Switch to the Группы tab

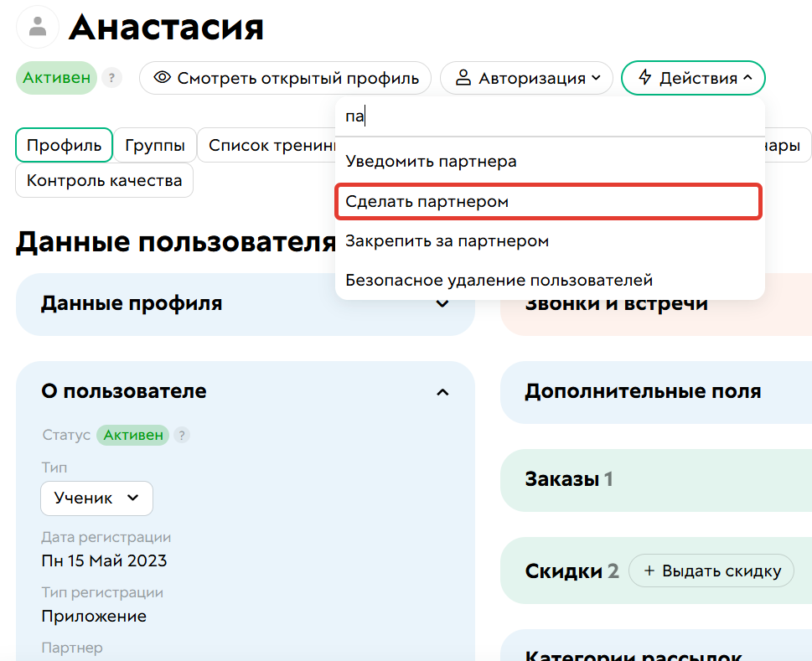(154, 145)
